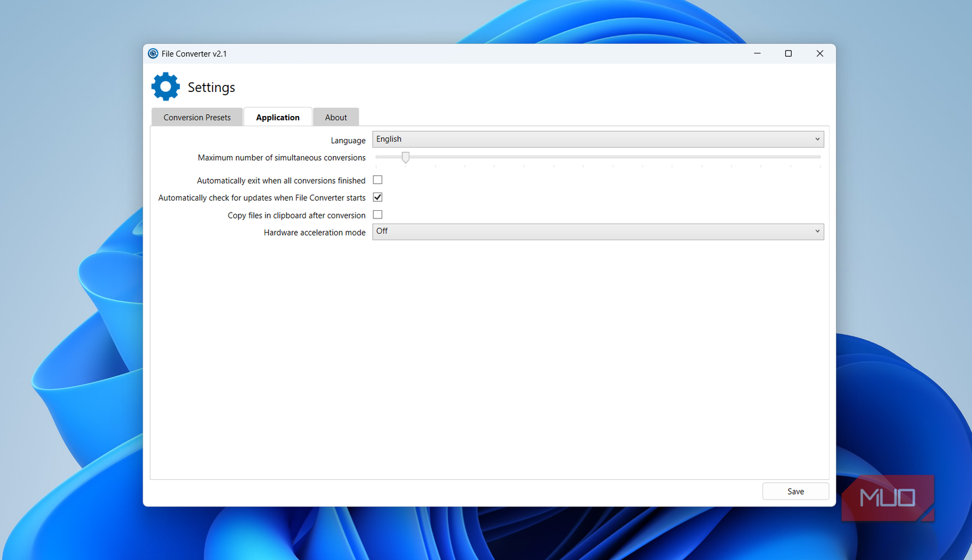Click the slider handle for simultaneous conversions
The height and width of the screenshot is (560, 972).
click(x=405, y=157)
